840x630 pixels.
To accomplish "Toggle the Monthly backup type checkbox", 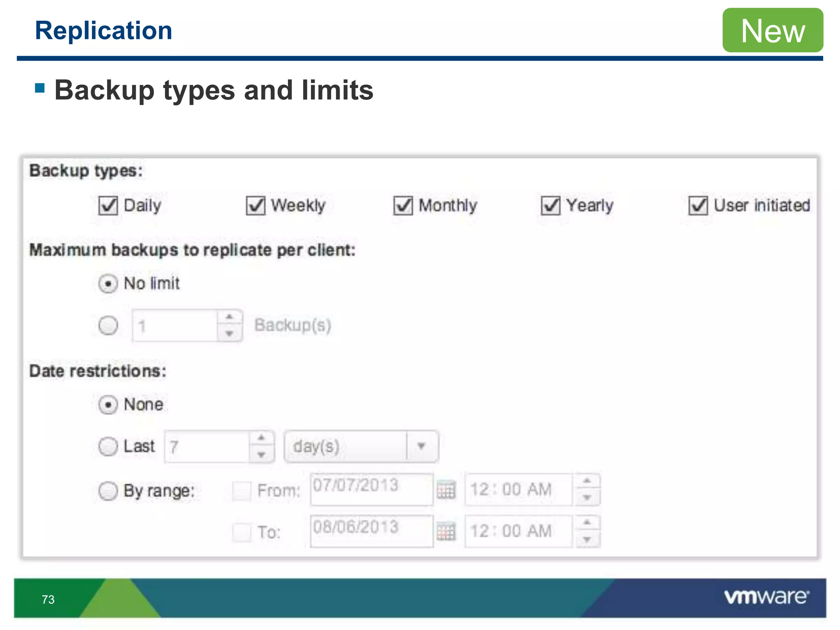I will click(x=403, y=205).
